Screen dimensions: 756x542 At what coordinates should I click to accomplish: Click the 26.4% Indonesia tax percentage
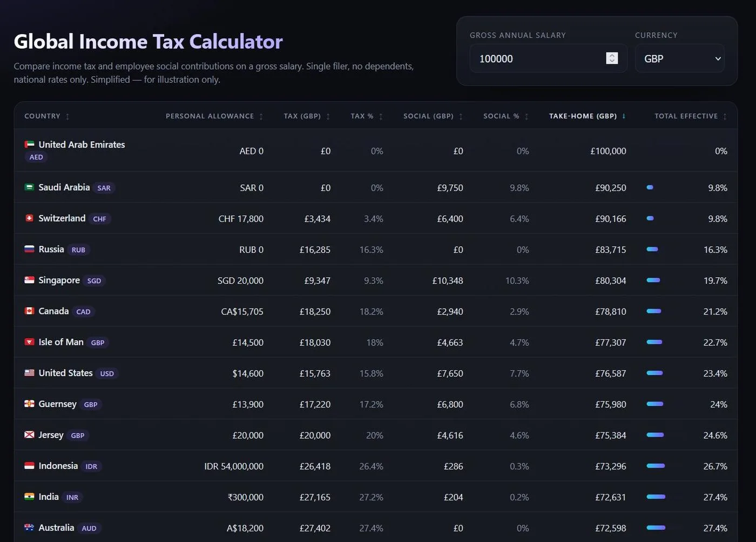(372, 466)
